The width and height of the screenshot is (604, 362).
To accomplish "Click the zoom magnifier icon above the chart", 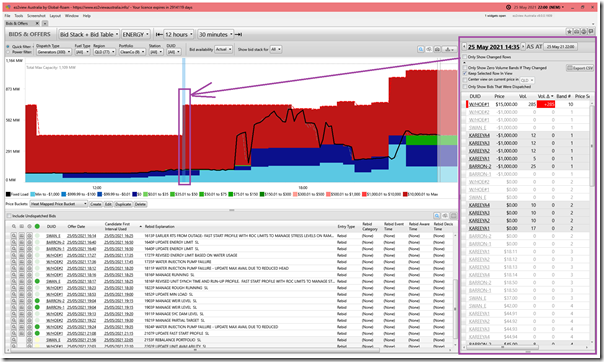I will pos(421,49).
